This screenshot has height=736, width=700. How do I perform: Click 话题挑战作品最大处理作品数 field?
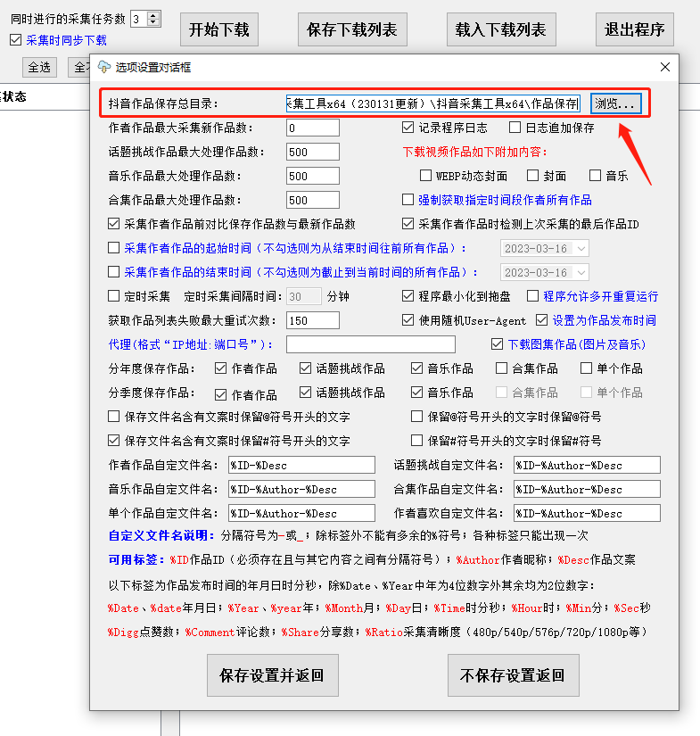pyautogui.click(x=313, y=152)
